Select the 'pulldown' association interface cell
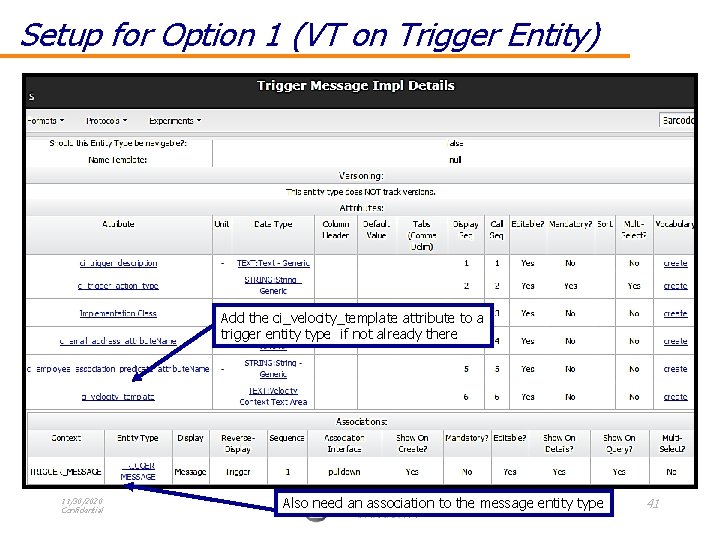The image size is (720, 540). [344, 472]
